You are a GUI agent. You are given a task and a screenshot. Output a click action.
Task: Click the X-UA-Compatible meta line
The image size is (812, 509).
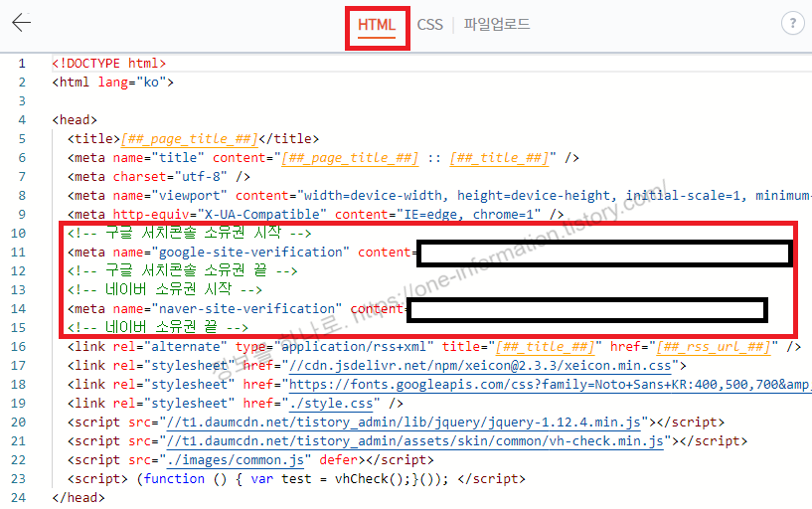tap(315, 215)
